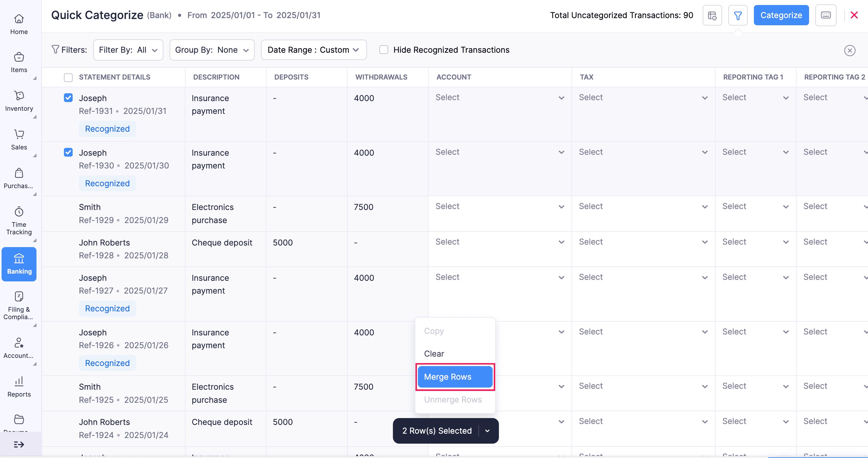
Task: Clear all filters using the circular X
Action: [x=850, y=50]
